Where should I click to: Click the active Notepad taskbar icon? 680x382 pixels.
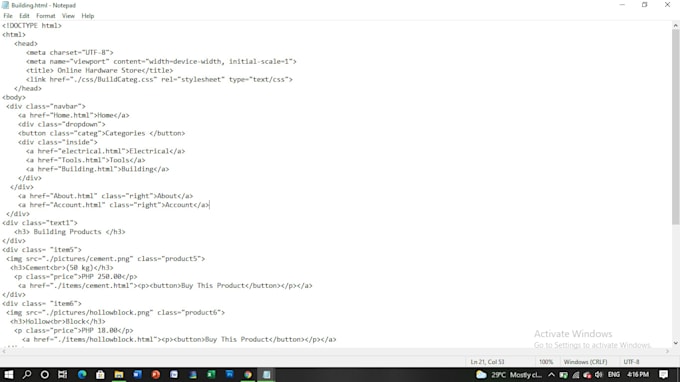click(266, 375)
